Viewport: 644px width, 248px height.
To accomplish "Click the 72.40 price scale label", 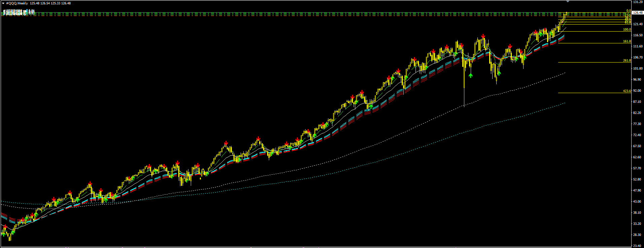I will point(637,135).
